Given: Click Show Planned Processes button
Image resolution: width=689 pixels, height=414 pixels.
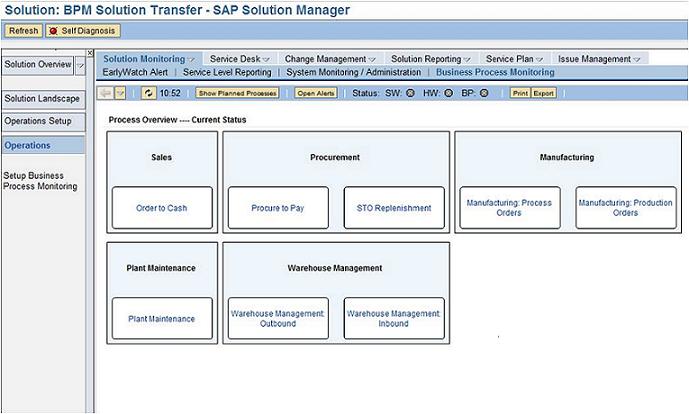Looking at the screenshot, I should point(237,93).
